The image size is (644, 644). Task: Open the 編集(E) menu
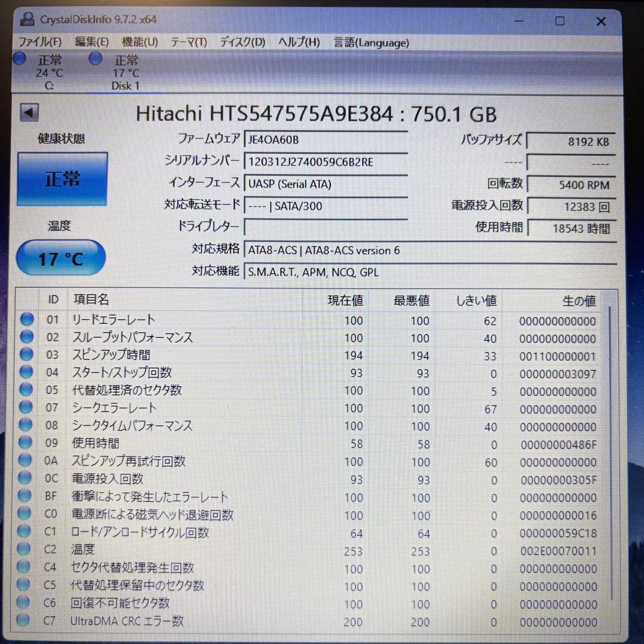[x=92, y=42]
